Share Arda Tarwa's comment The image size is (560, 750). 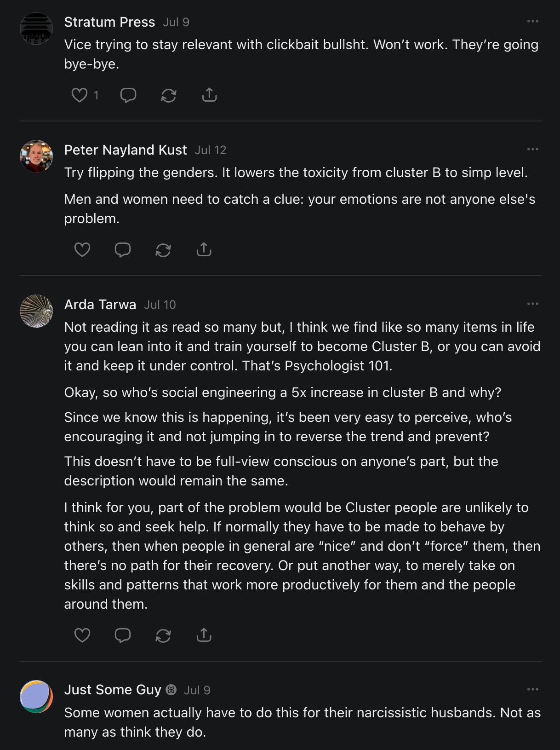(204, 635)
